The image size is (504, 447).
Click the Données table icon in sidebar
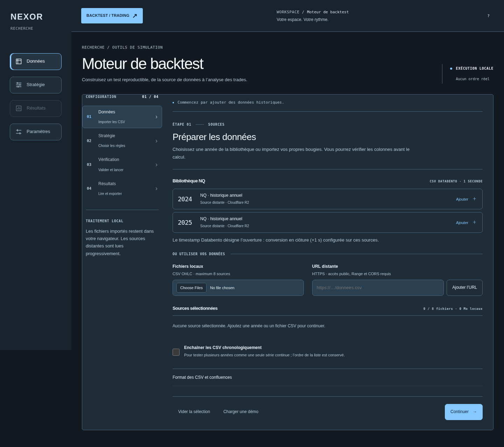pos(19,62)
